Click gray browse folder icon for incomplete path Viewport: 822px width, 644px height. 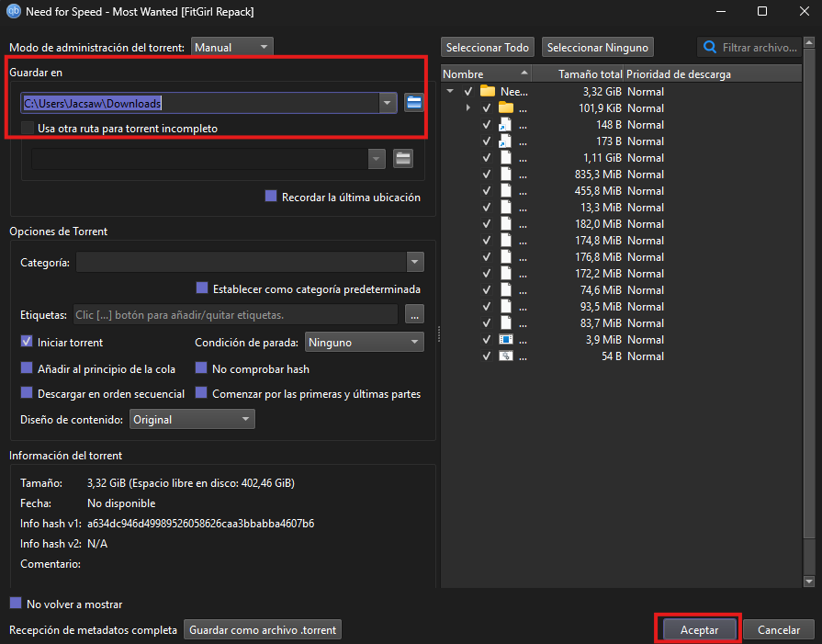[x=403, y=158]
